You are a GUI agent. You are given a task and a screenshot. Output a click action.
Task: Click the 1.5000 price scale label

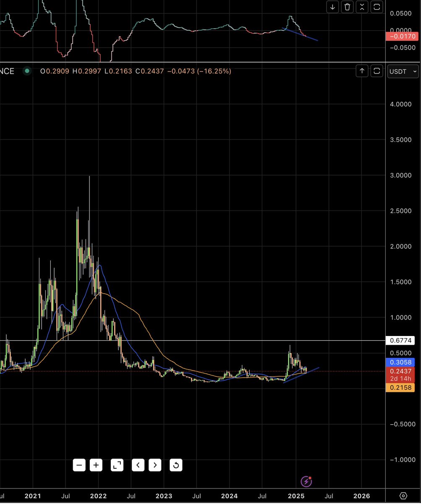click(x=400, y=282)
